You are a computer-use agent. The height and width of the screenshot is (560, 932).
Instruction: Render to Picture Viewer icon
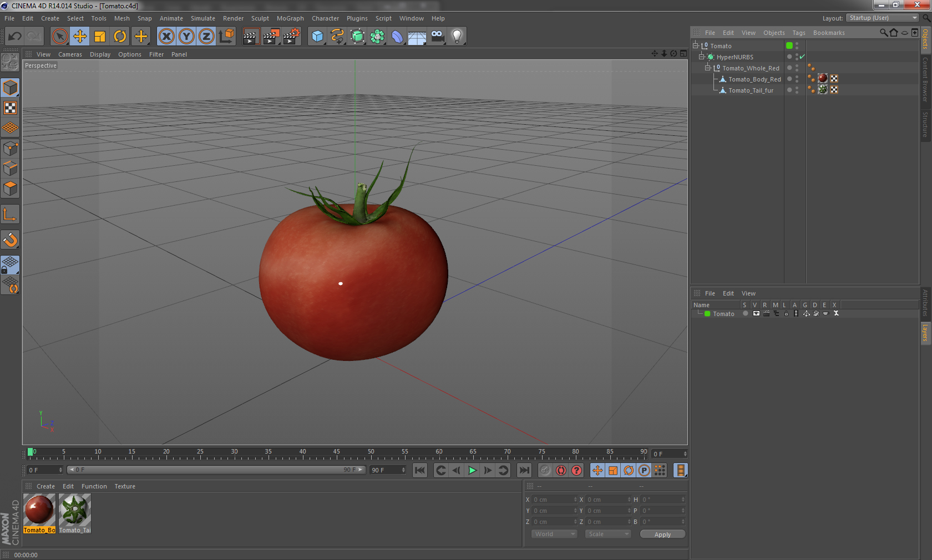pos(271,37)
